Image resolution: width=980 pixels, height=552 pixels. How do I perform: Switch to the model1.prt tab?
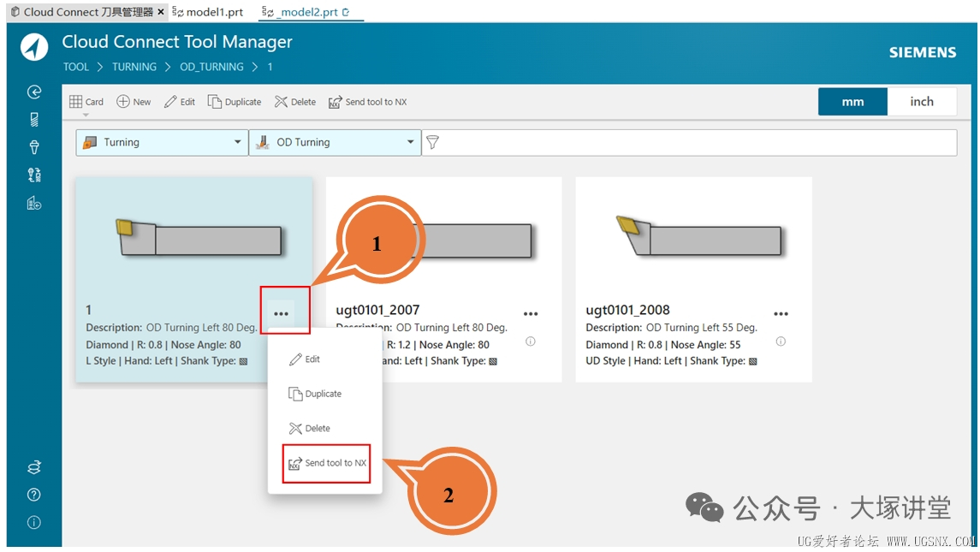[209, 12]
